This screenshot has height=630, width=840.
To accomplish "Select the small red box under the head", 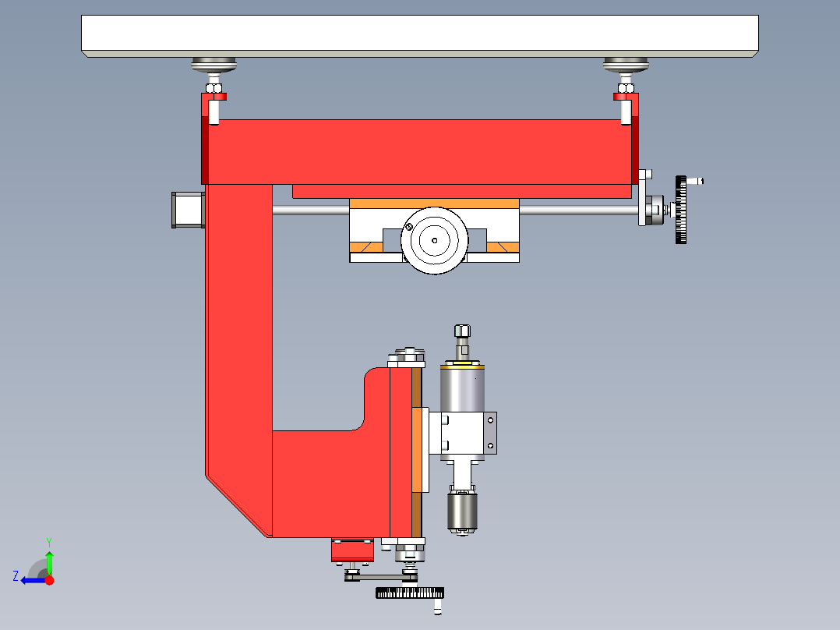I will click(352, 550).
